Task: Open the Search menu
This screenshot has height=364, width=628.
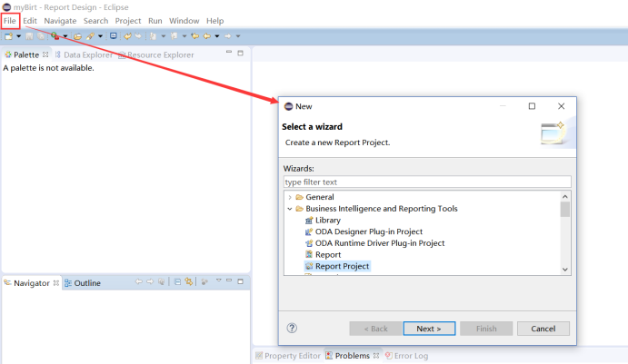Action: tap(95, 21)
